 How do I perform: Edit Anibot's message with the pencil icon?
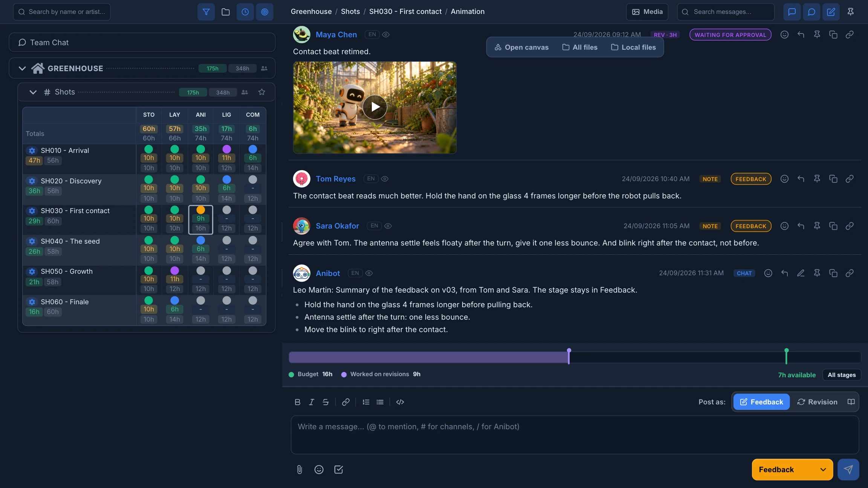(x=801, y=273)
